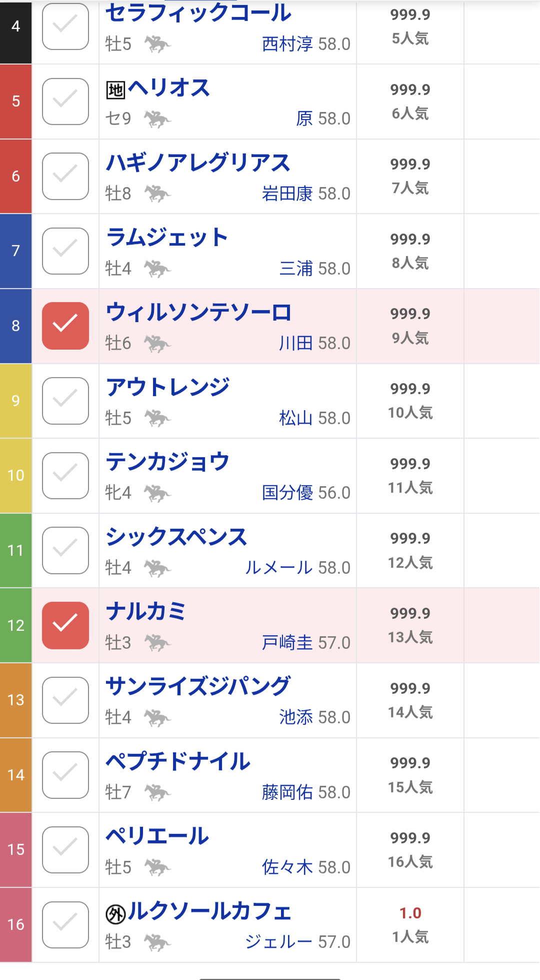Image resolution: width=540 pixels, height=980 pixels.
Task: Click the 地 badge next to ヘリオス
Action: [115, 90]
